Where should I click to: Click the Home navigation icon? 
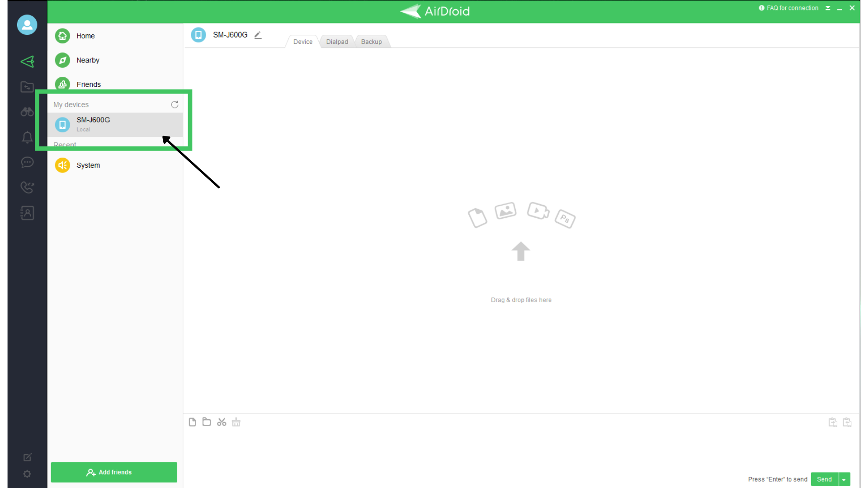click(x=62, y=35)
